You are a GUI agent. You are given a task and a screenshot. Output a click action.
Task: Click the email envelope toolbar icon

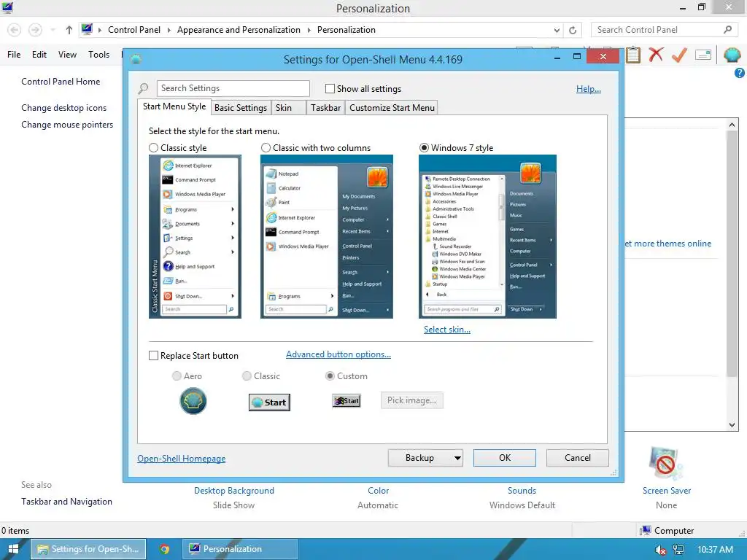[703, 55]
